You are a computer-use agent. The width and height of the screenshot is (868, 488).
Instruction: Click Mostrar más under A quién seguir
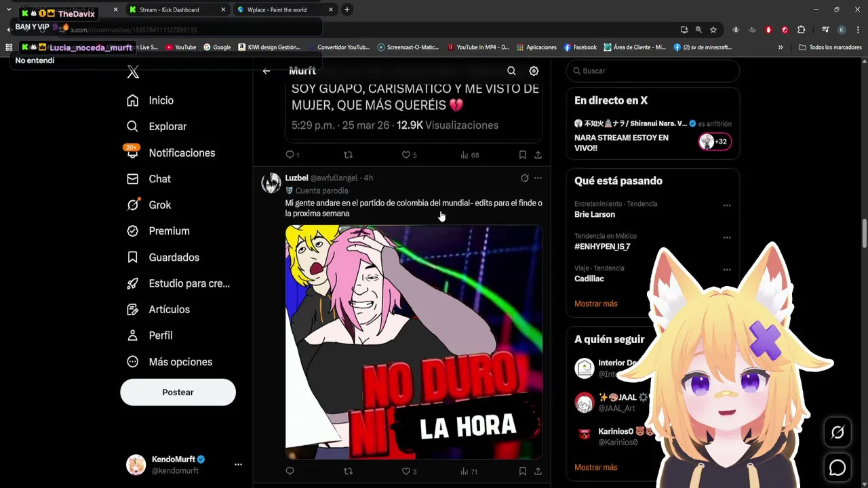596,467
